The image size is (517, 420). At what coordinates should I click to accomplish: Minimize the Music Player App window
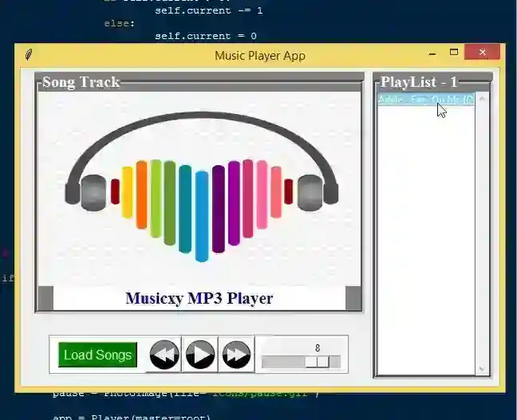432,53
